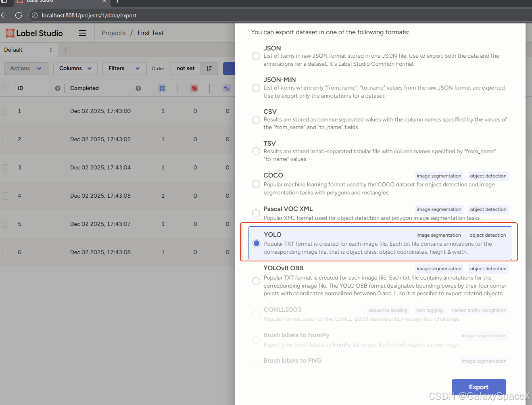Viewport: 532px width, 405px height.
Task: Click the total annotations column icon
Action: [162, 88]
